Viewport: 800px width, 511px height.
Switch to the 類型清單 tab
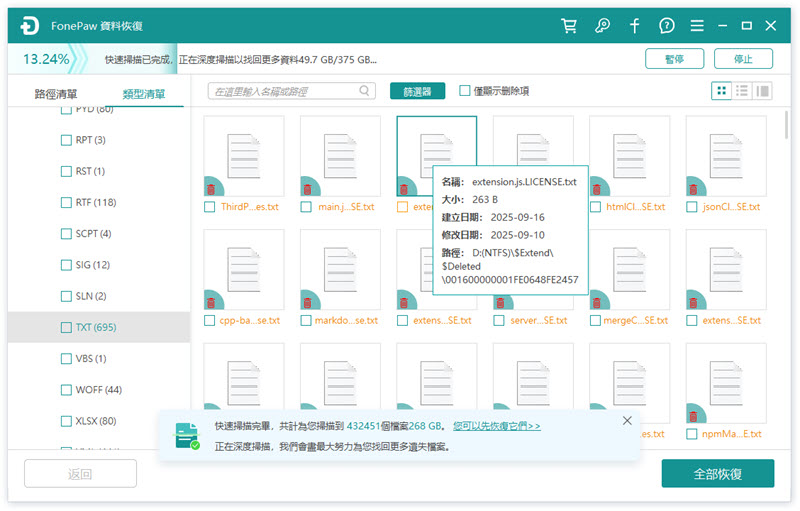coord(144,94)
